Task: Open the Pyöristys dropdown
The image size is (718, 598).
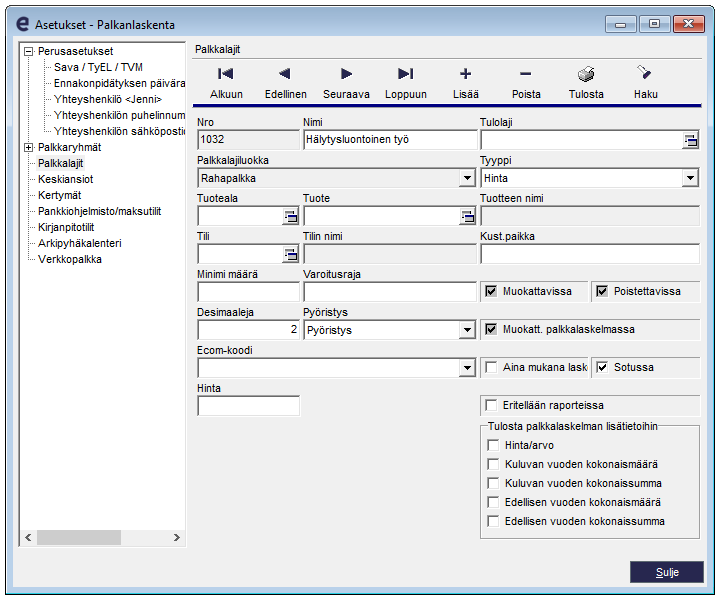Action: tap(467, 330)
